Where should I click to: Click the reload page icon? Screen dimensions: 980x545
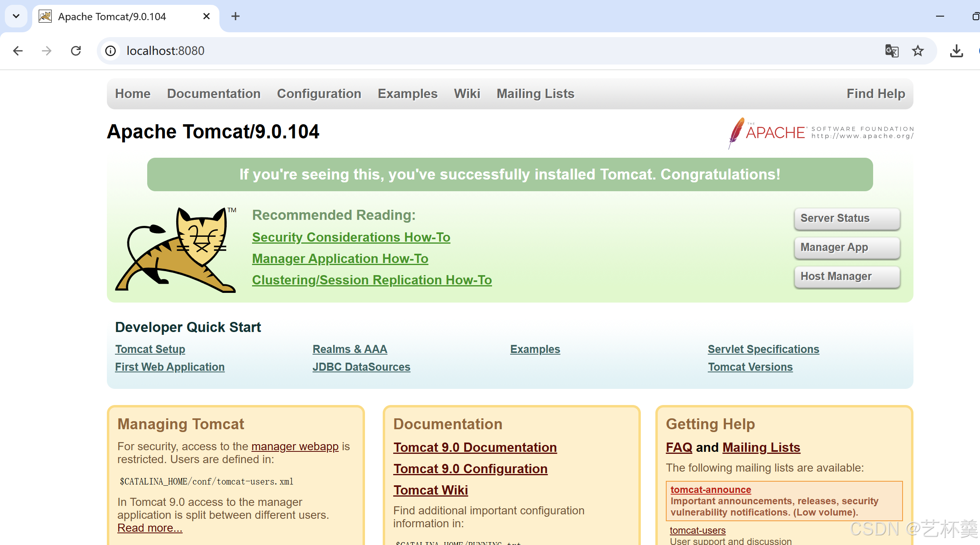[76, 51]
